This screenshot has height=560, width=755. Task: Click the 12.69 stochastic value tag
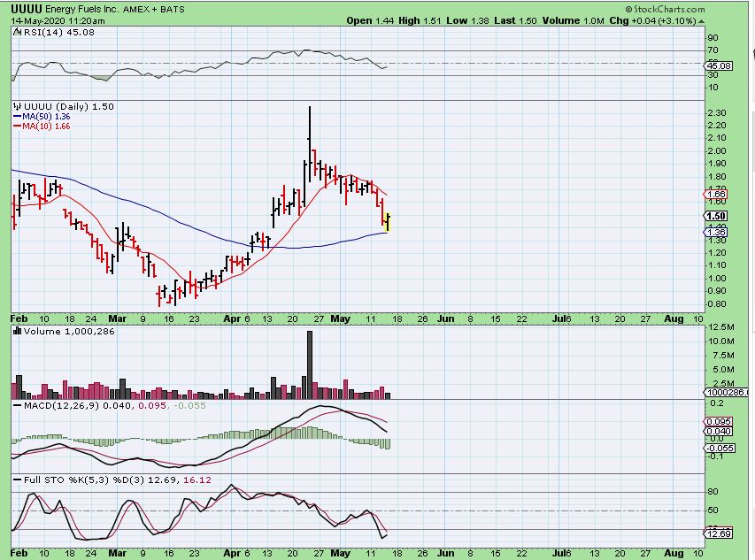(718, 533)
